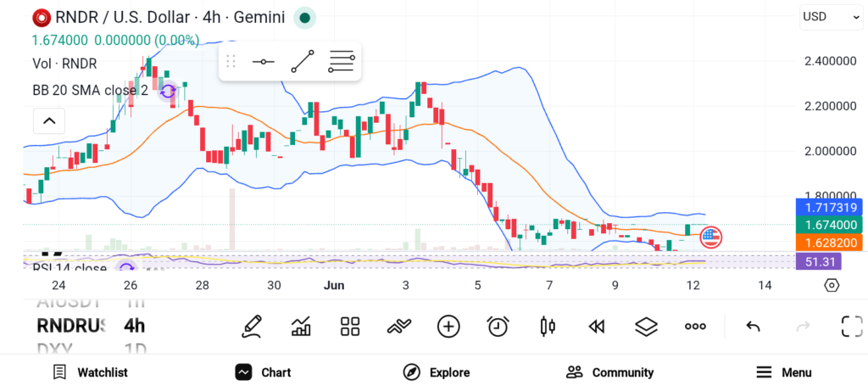
Task: Open the USD currency dropdown
Action: coord(831,17)
